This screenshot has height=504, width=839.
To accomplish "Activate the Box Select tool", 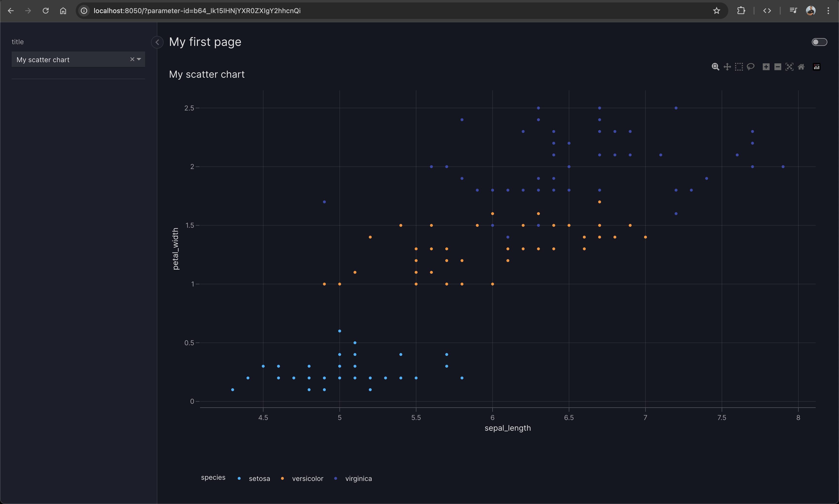I will (x=739, y=67).
